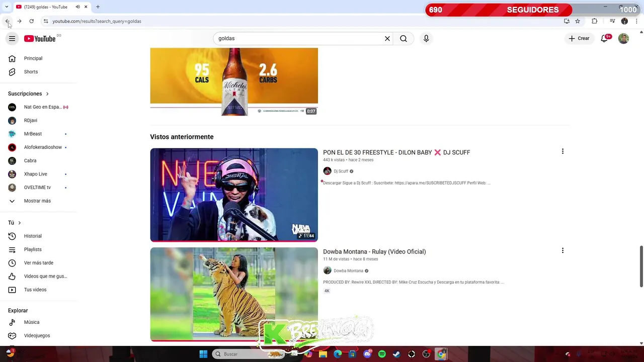The height and width of the screenshot is (362, 644).
Task: Click the YouTube logo
Action: (x=40, y=39)
